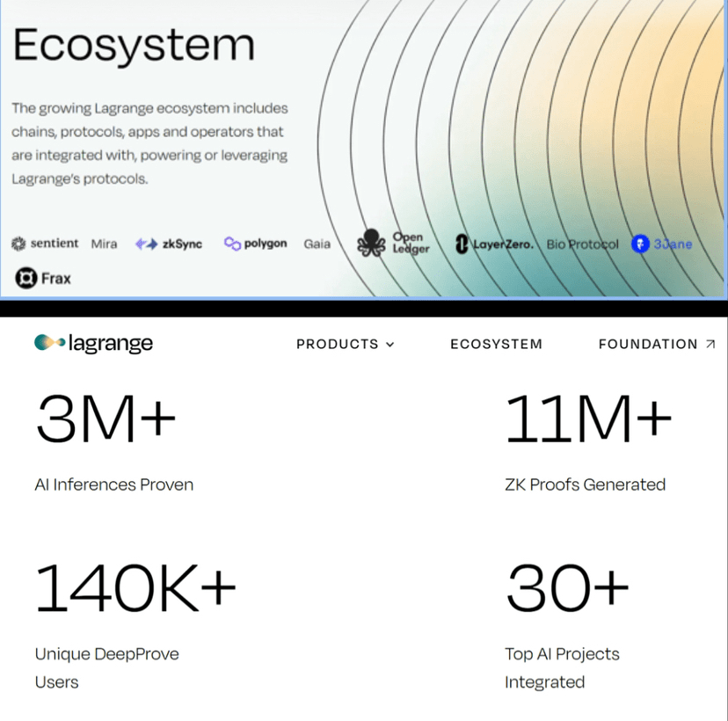Open the zkSync partner logo
The height and width of the screenshot is (721, 728).
(169, 244)
